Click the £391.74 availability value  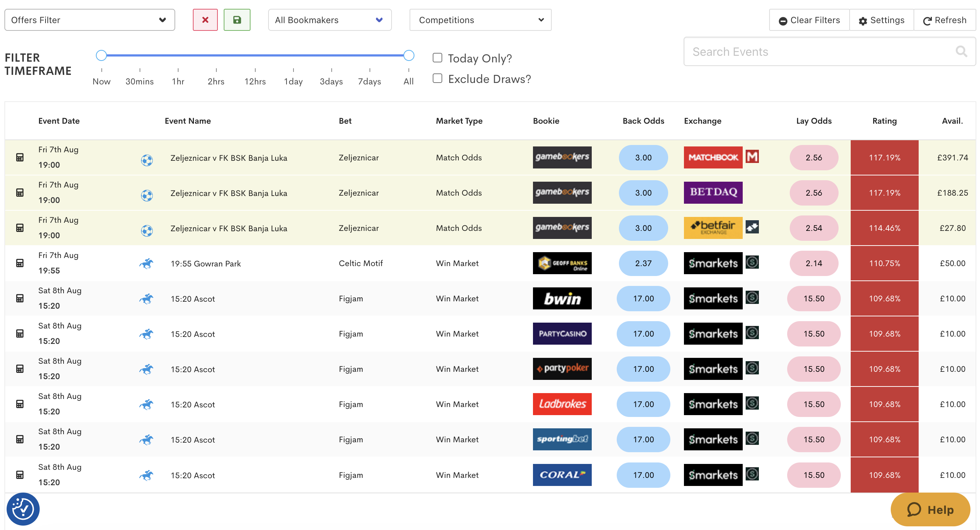952,157
